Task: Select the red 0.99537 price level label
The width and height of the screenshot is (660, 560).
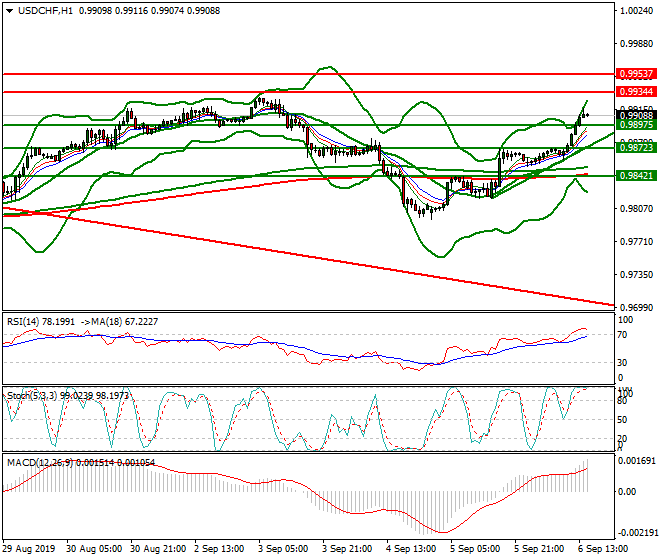Action: (636, 74)
